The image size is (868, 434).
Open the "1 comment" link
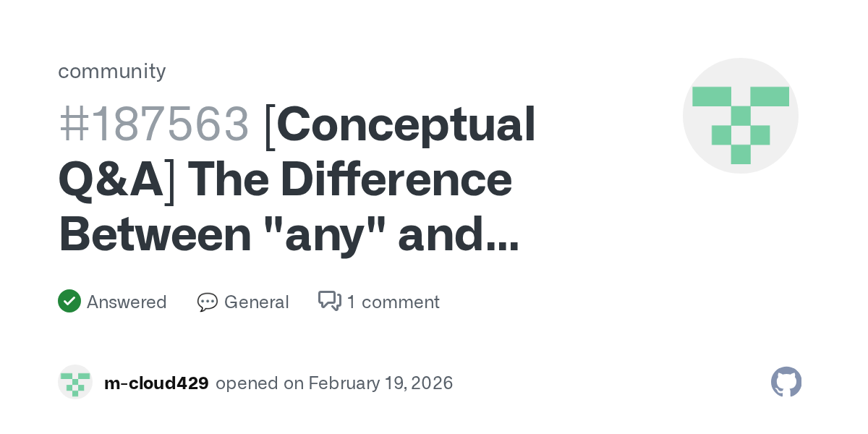pos(393,302)
